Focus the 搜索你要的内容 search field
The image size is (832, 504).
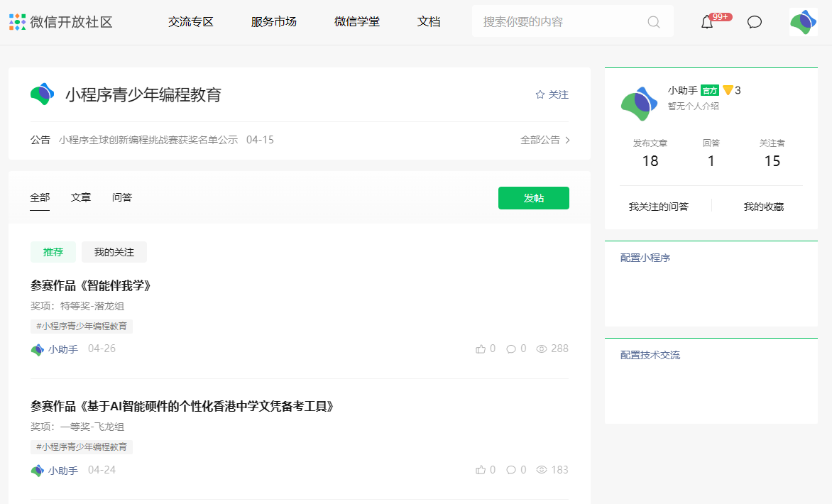[x=573, y=22]
